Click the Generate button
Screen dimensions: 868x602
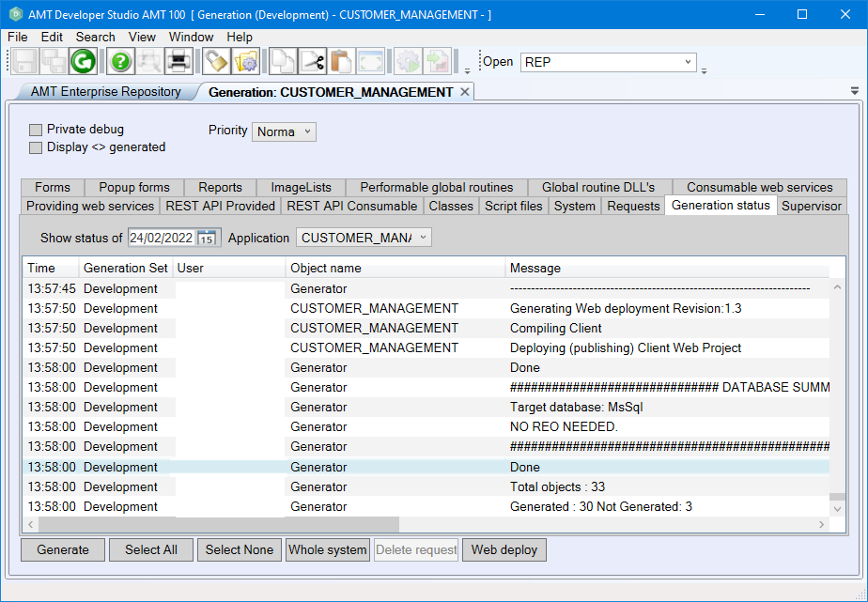coord(63,550)
